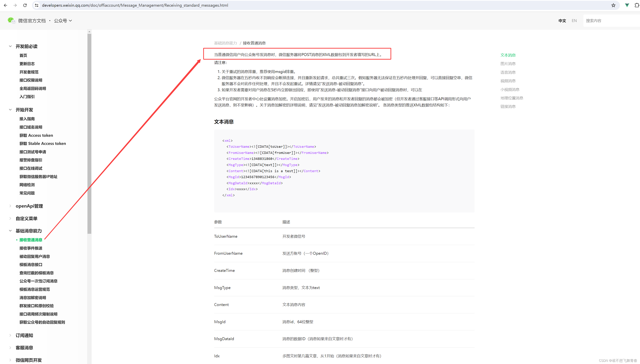Jump to 视频消息 in page outline
640x364 pixels.
(x=508, y=81)
